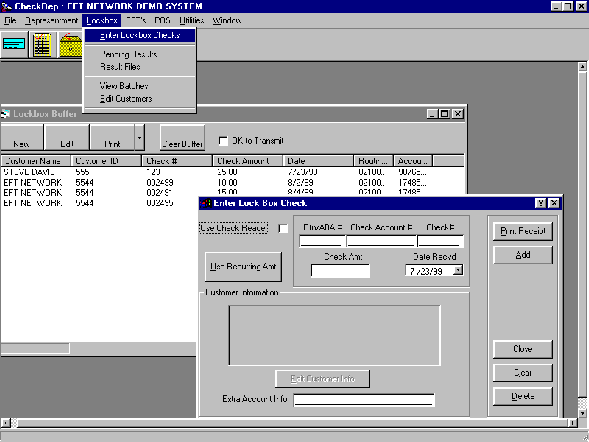Sort by Check # column header
589x442 pixels.
(177, 161)
